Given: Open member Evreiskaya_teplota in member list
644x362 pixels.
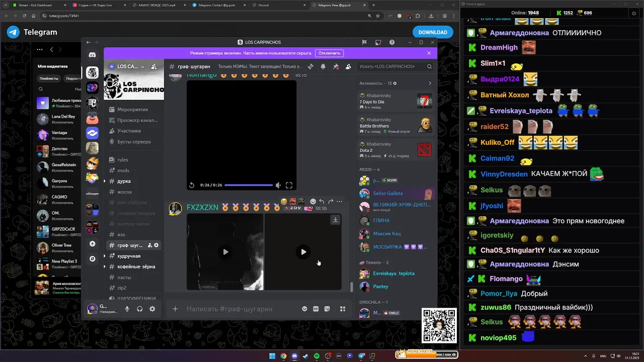Looking at the screenshot, I should click(395, 274).
